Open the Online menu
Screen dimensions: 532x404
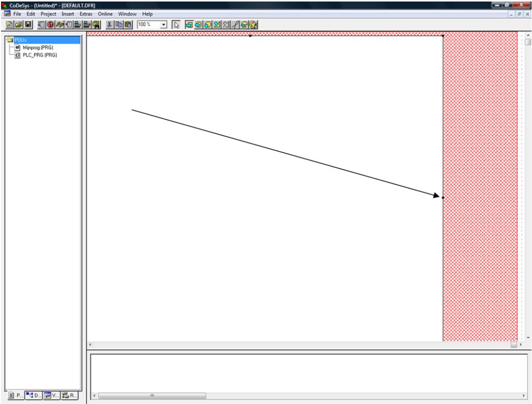coord(105,14)
